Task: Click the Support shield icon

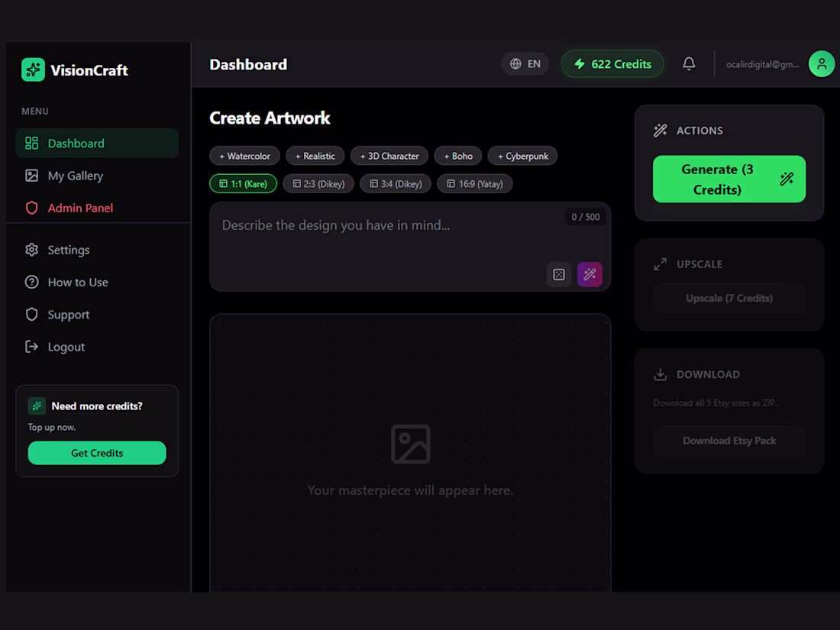Action: pos(31,315)
